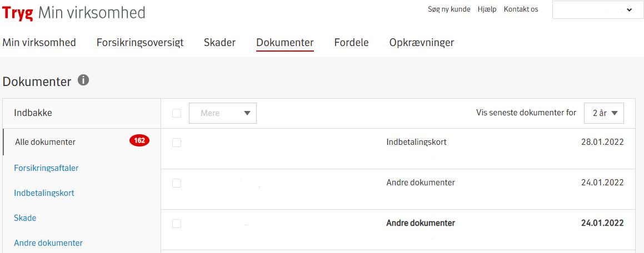Go to the Opkrævninger tab
Image resolution: width=644 pixels, height=253 pixels.
[422, 43]
